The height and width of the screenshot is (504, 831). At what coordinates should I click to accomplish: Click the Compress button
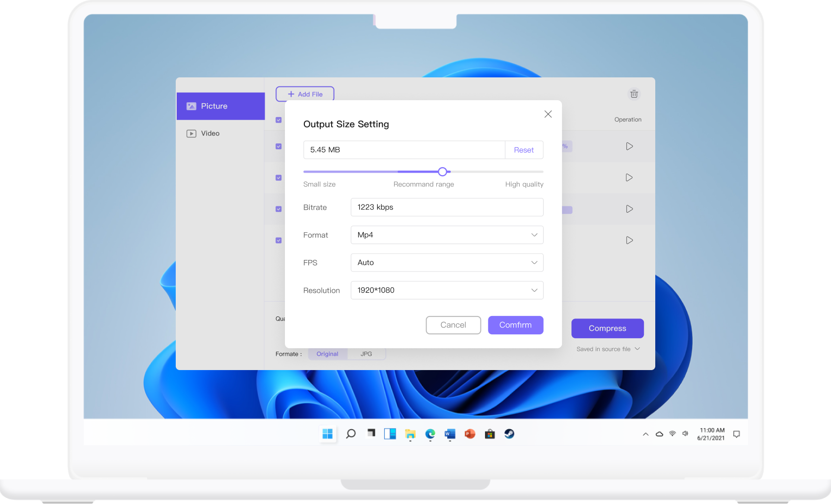(608, 328)
